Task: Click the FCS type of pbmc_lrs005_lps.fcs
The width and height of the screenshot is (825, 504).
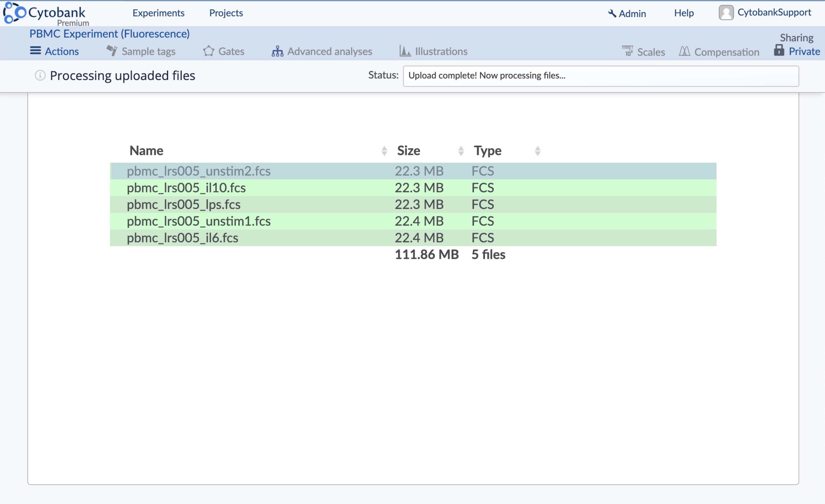Action: tap(483, 204)
